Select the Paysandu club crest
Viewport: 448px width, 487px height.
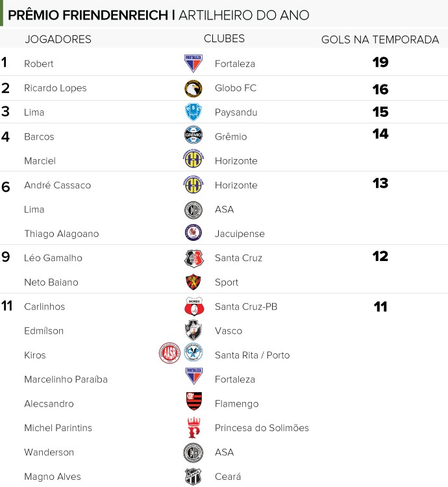(193, 112)
